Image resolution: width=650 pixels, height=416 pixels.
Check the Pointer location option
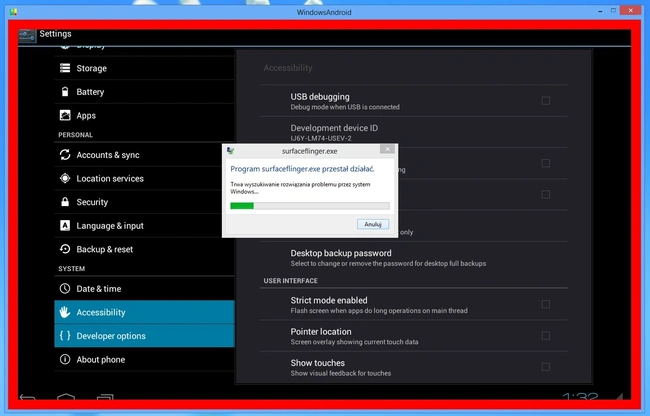(546, 336)
